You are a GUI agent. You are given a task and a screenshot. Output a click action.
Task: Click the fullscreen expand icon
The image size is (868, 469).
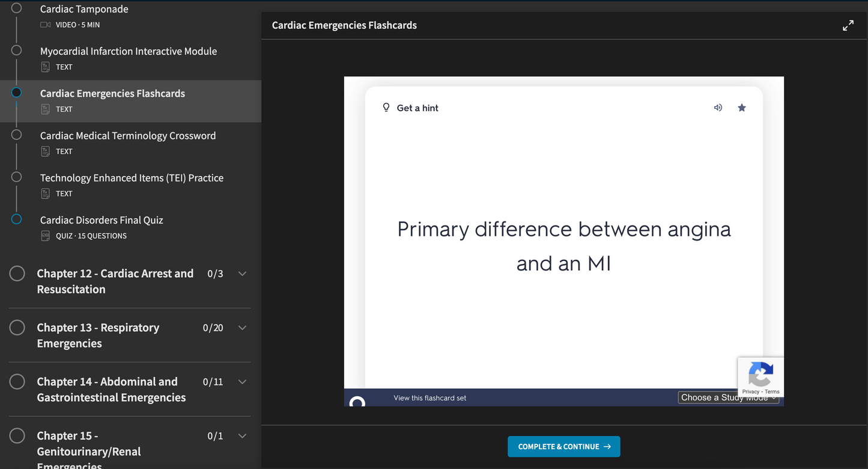click(x=848, y=25)
